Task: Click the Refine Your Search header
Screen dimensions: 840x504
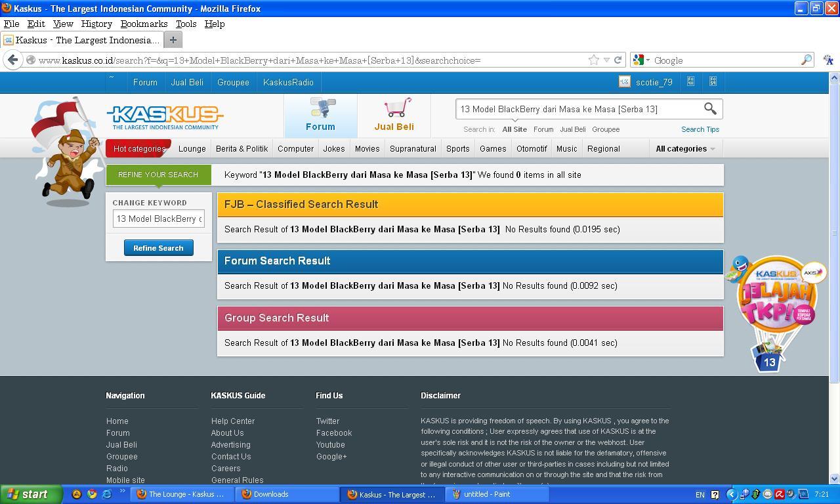Action: click(158, 175)
